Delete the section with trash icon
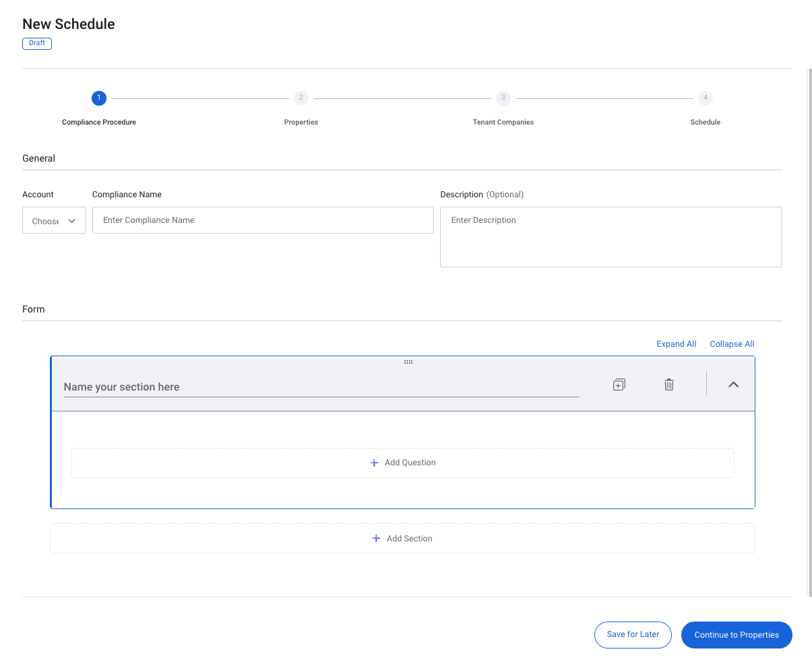812x666 pixels. [668, 385]
